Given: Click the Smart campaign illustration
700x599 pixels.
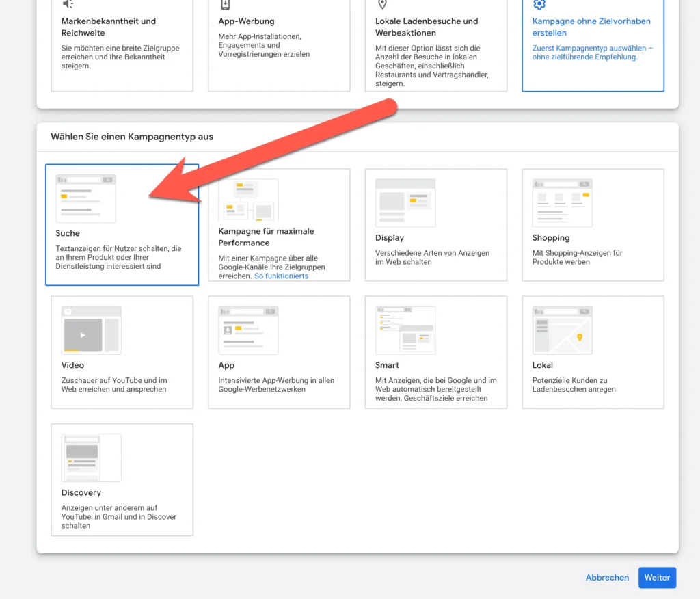Looking at the screenshot, I should pos(405,330).
